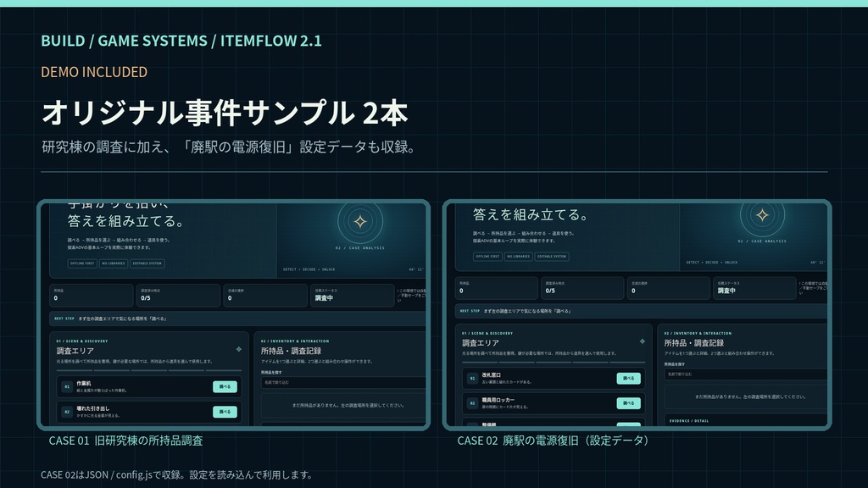Investigate 壊れた引き出し with its 調べる button
Screen dimensions: 868x488
pos(225,412)
